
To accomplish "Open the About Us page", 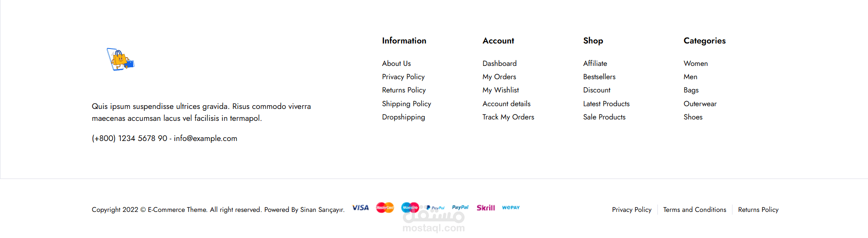I will tap(396, 64).
